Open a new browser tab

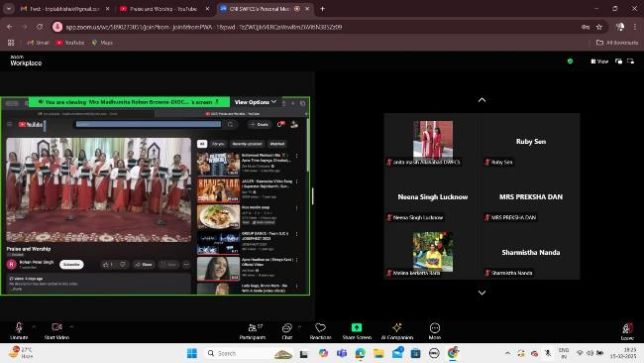point(322,9)
